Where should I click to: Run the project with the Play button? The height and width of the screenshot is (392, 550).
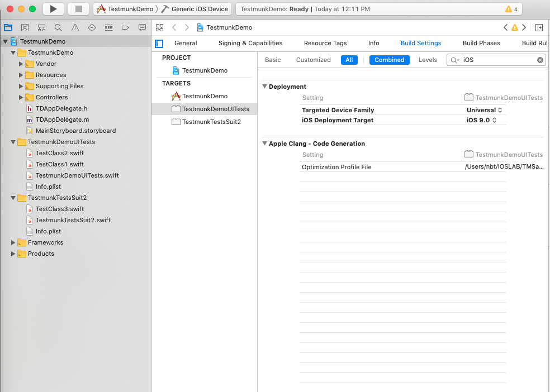pyautogui.click(x=53, y=9)
